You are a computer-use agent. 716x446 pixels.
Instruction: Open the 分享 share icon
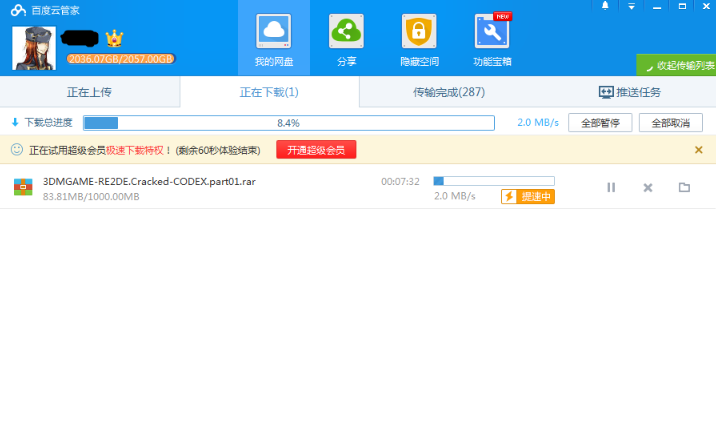tap(346, 31)
